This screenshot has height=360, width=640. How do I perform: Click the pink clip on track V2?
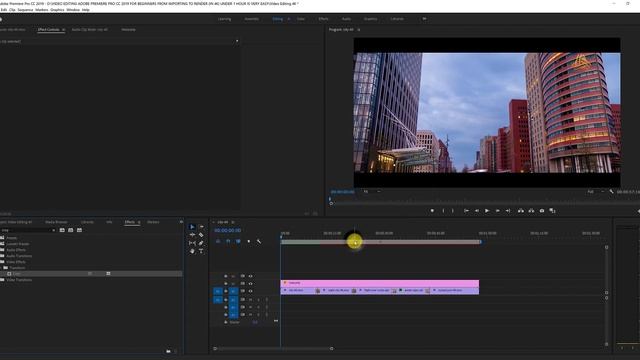380,283
